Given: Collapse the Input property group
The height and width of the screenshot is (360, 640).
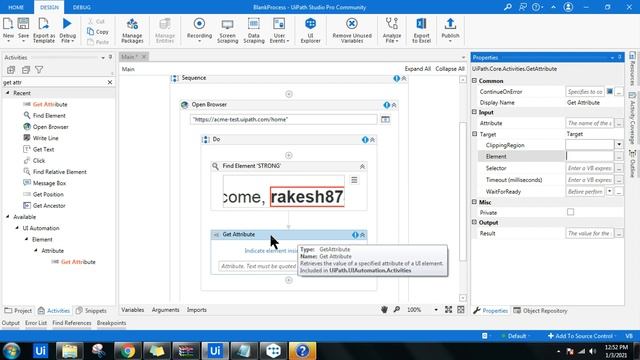Looking at the screenshot, I should (474, 112).
